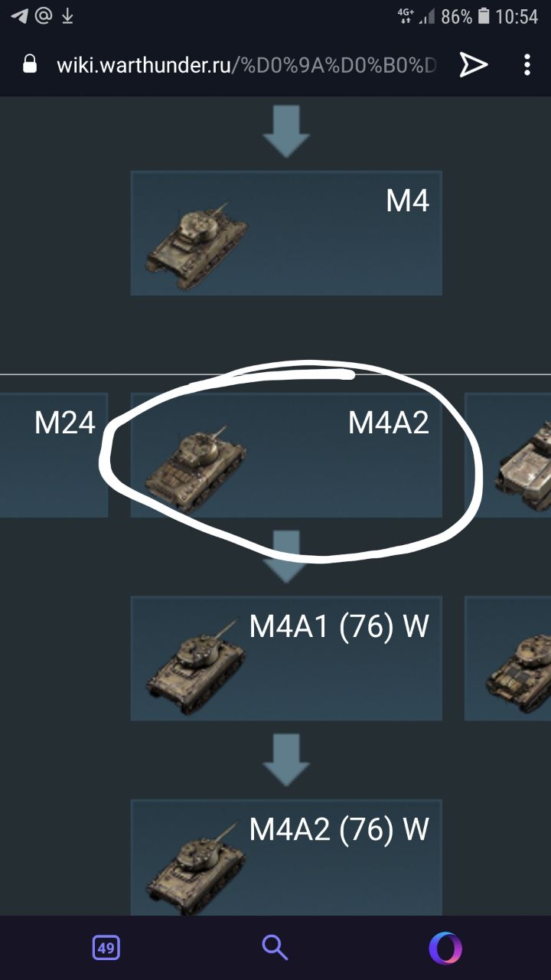This screenshot has height=980, width=551.
Task: Open the M4 tank card
Action: (x=286, y=233)
